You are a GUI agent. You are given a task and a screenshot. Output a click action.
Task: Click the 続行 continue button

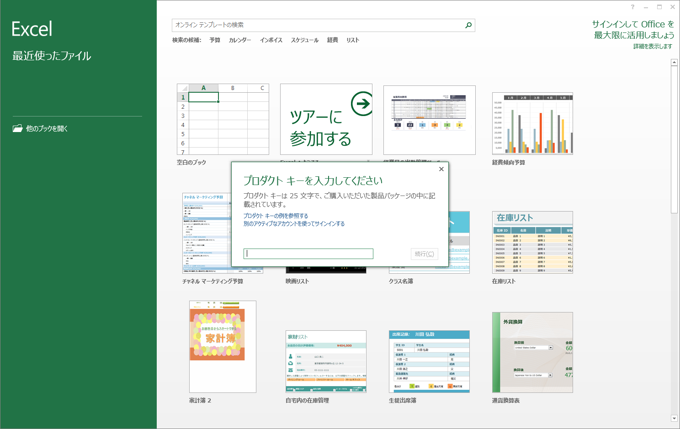424,254
